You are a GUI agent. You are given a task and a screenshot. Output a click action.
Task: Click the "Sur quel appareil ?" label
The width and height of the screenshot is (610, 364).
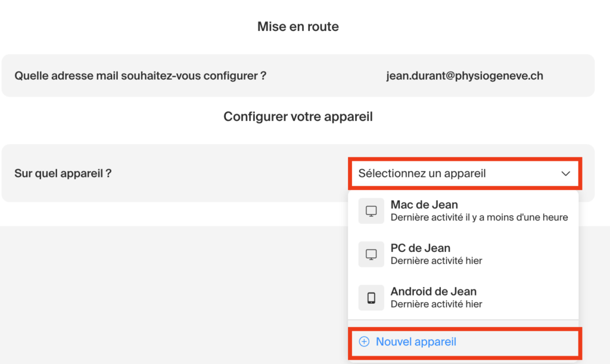point(63,173)
